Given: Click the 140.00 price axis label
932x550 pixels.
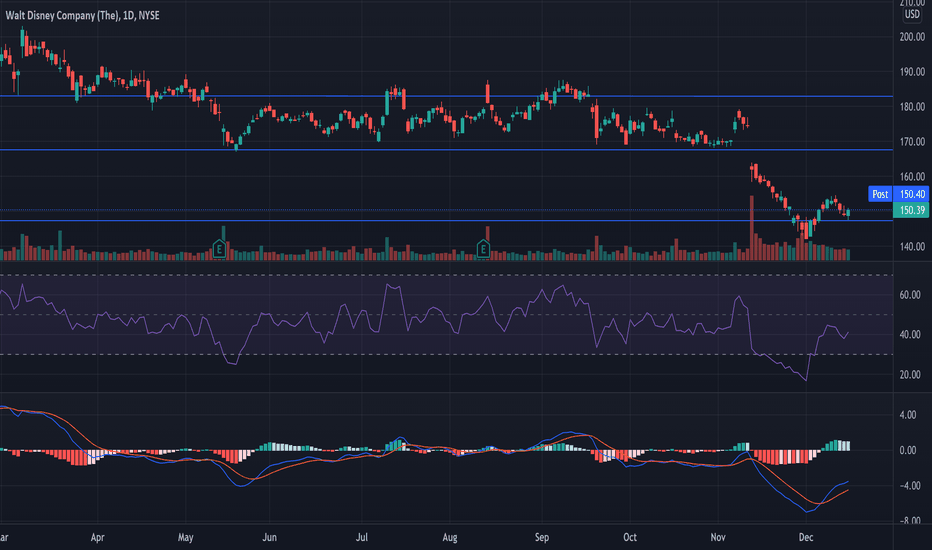Looking at the screenshot, I should pyautogui.click(x=912, y=246).
